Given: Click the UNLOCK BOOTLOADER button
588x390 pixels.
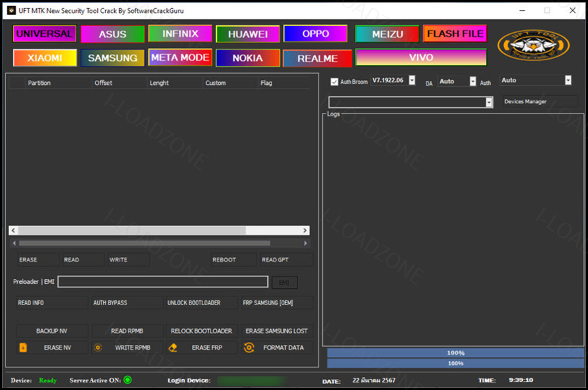Looking at the screenshot, I should pos(202,302).
